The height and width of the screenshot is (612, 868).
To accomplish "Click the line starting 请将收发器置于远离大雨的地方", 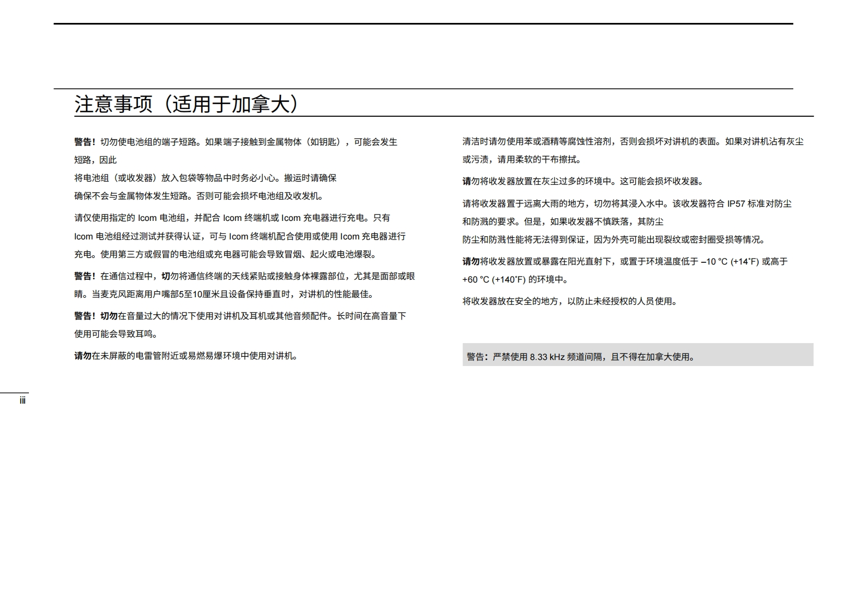I will [x=626, y=204].
